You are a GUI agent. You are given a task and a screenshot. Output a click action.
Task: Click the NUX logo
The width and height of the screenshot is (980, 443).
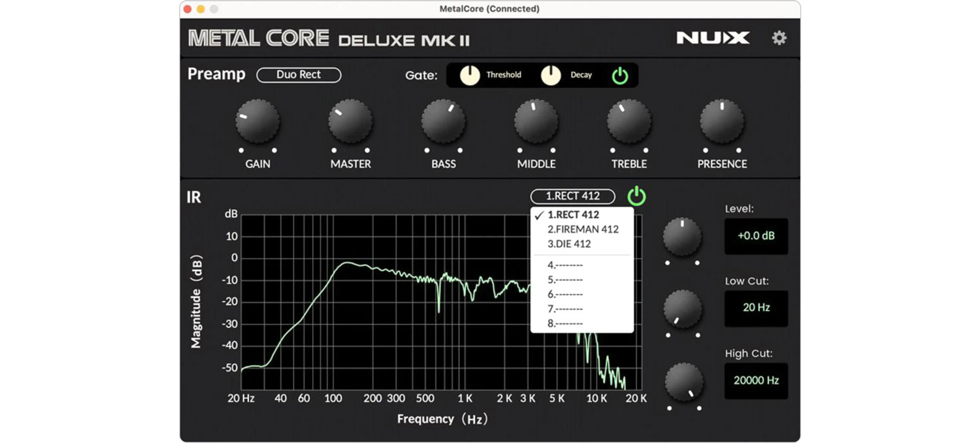pyautogui.click(x=713, y=38)
